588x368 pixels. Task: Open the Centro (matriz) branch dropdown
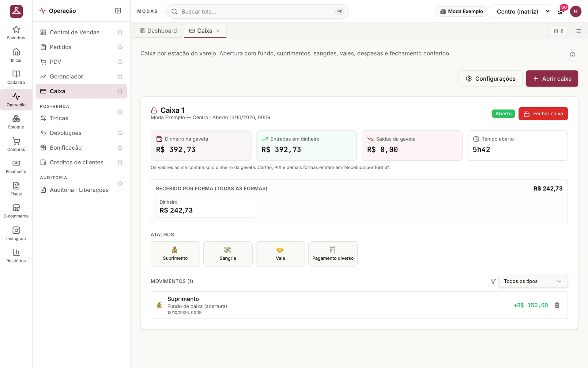521,11
